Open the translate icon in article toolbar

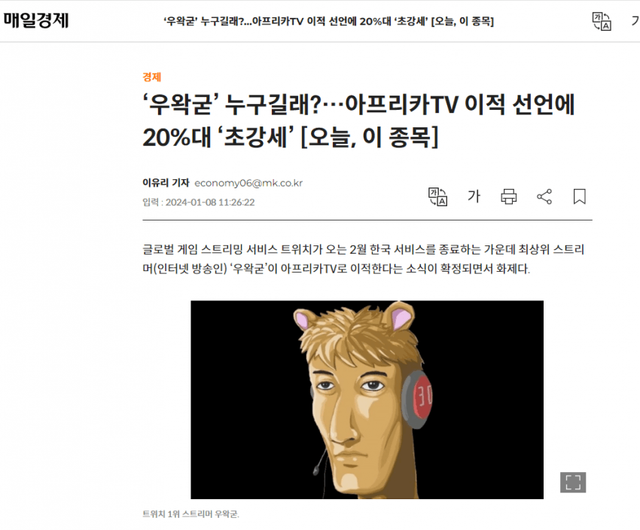[x=438, y=196]
